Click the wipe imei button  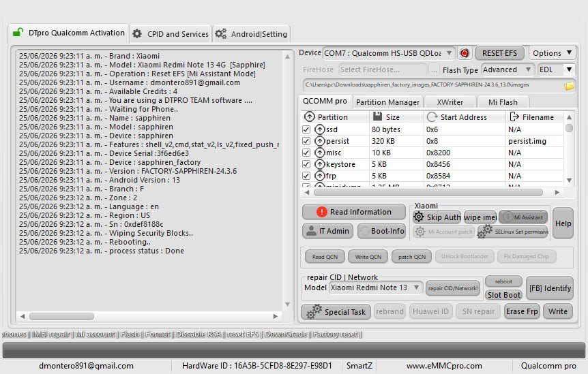click(480, 217)
